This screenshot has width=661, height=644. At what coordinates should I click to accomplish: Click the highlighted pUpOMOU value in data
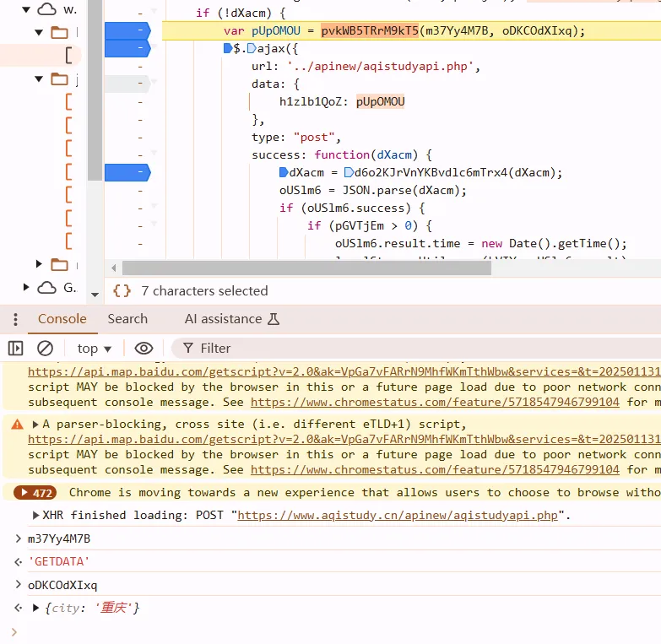point(380,101)
